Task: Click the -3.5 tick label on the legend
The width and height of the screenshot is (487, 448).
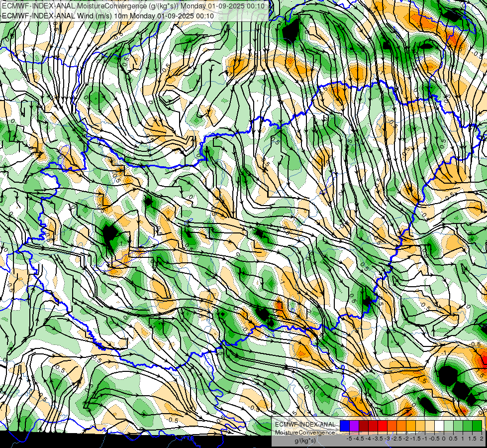Action: tap(378, 439)
